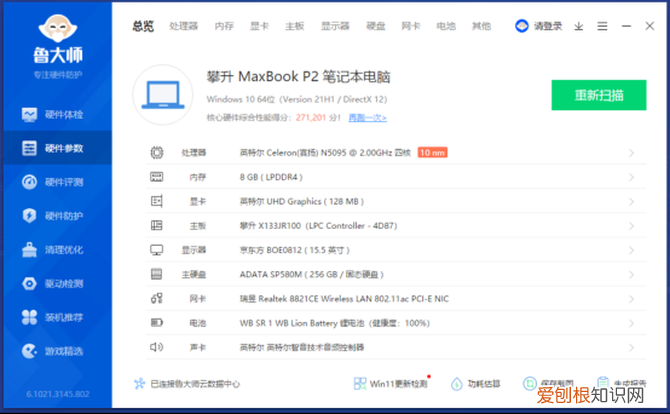Click the Win11更新检测 label text

click(399, 384)
